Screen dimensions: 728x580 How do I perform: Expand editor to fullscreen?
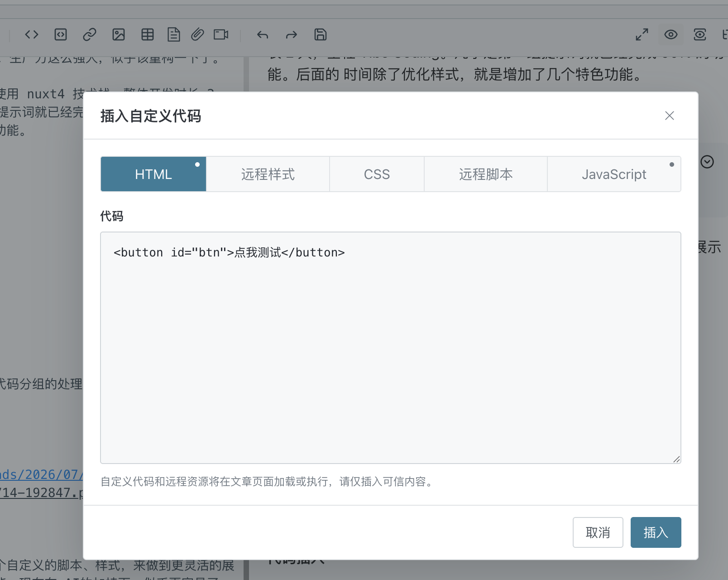642,34
